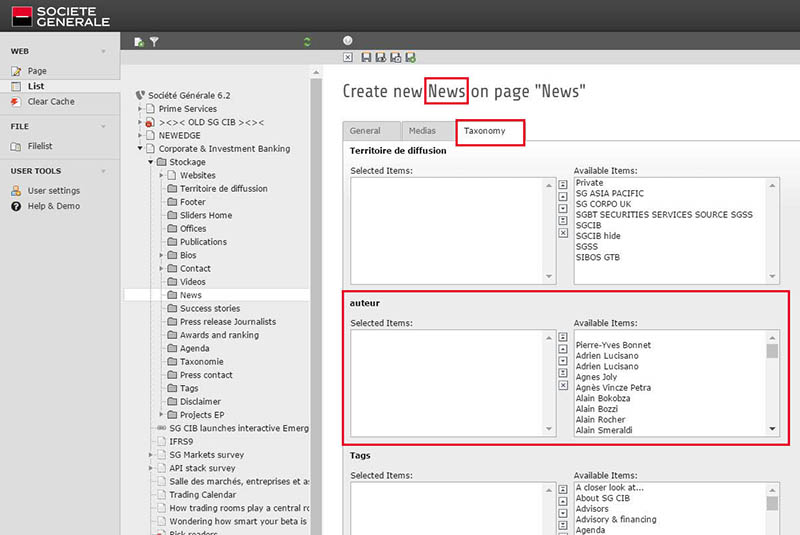Move Tags selected item up one
The image size is (800, 535).
point(563,502)
